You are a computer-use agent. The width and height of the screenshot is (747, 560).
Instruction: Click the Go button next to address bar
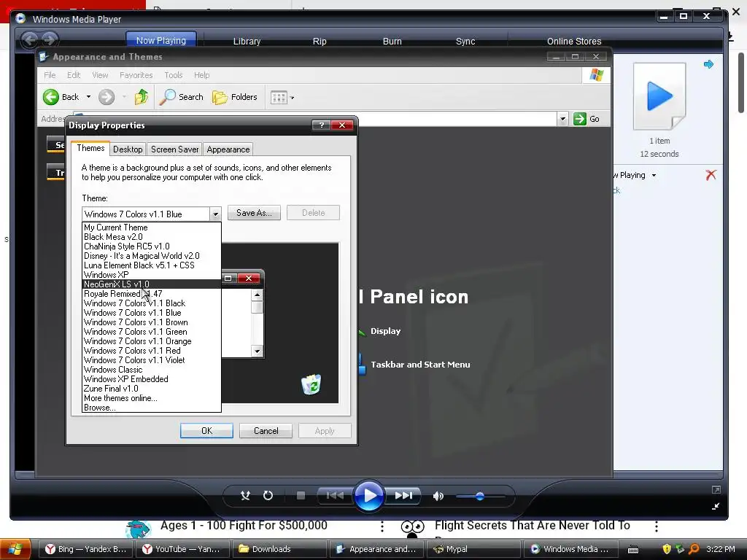click(x=587, y=119)
